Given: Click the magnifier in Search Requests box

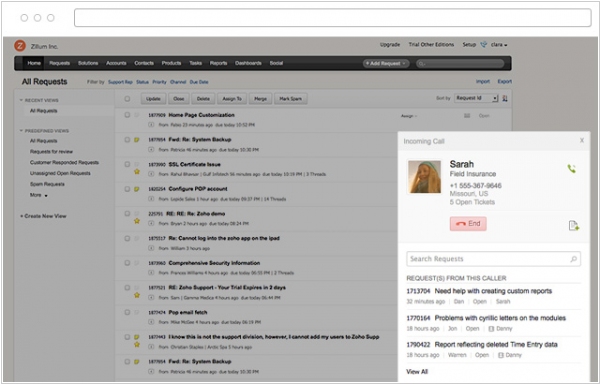Looking at the screenshot, I should tap(573, 259).
